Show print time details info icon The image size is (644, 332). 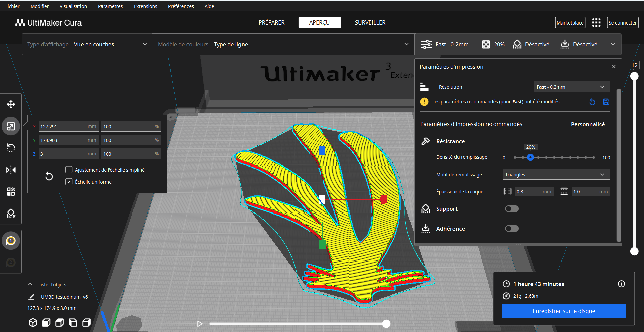(x=621, y=284)
